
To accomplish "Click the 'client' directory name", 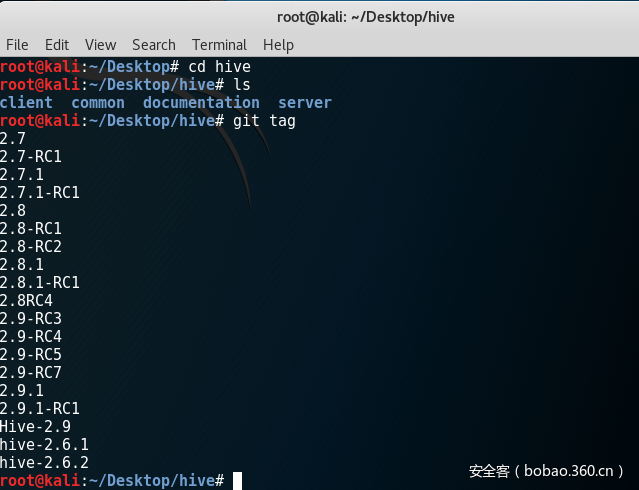I will pos(26,103).
